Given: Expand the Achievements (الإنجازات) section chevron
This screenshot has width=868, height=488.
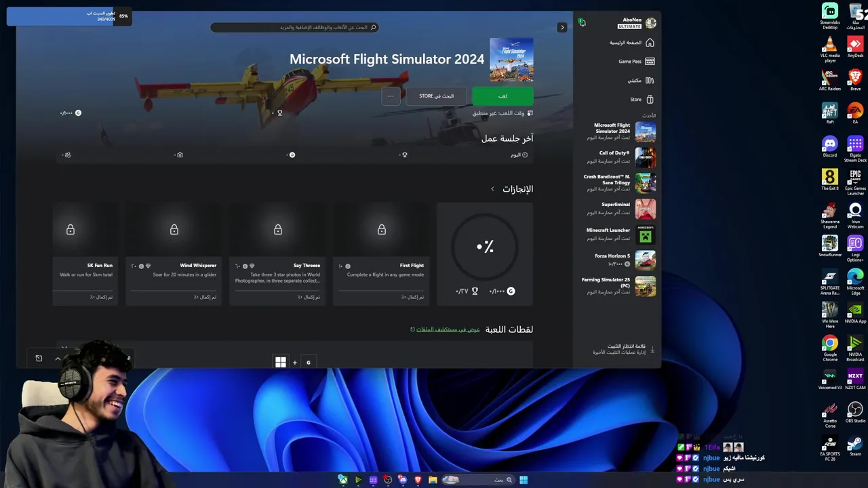Looking at the screenshot, I should pyautogui.click(x=492, y=189).
